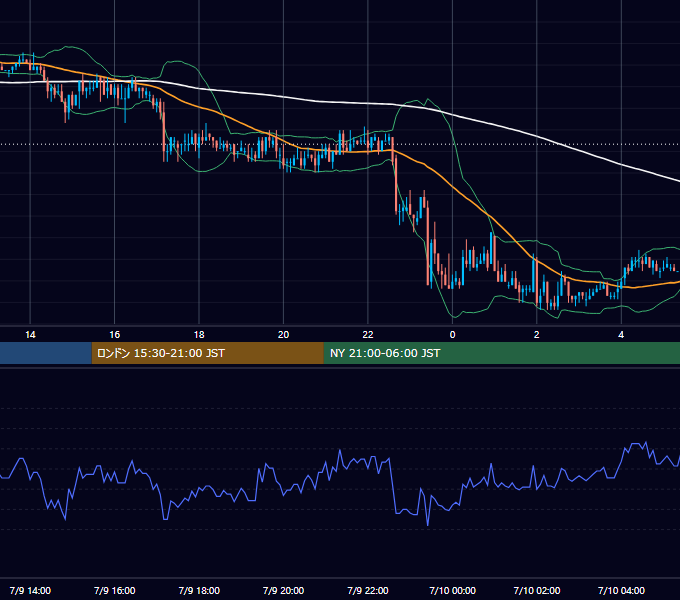Click the 22 hour label on the price axis
Image resolution: width=680 pixels, height=600 pixels.
coord(368,335)
